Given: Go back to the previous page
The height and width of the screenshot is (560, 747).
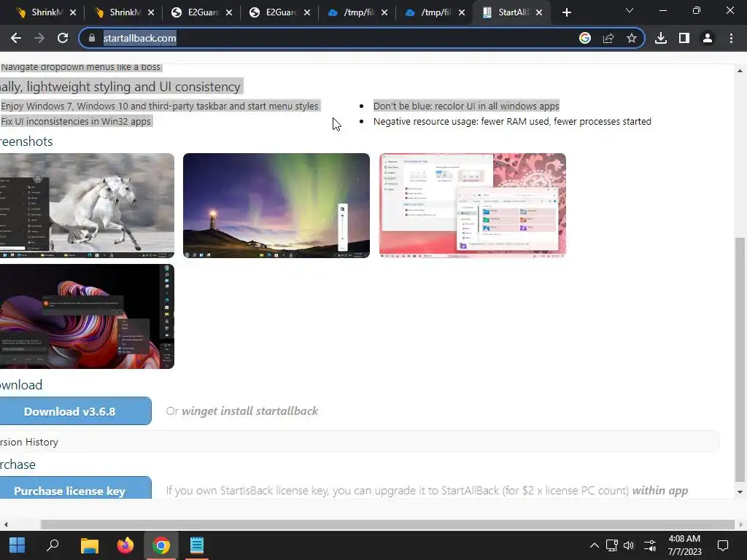Looking at the screenshot, I should tap(16, 38).
